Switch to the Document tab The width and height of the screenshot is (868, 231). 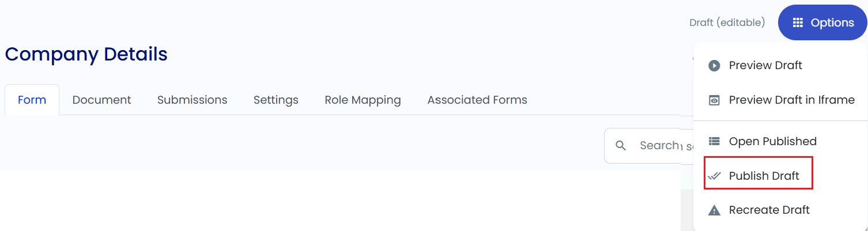coord(102,100)
